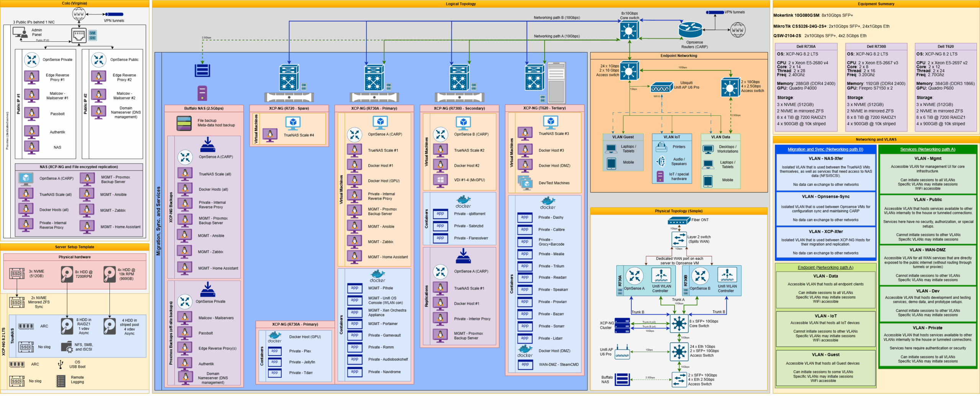Select the Dell R730A spec header
The image size is (980, 410).
point(806,46)
